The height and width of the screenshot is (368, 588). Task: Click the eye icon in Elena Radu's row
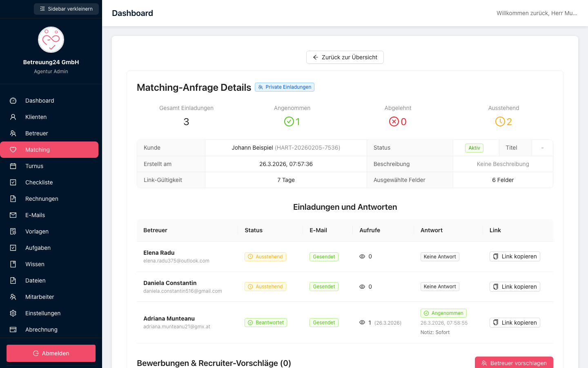coord(362,256)
